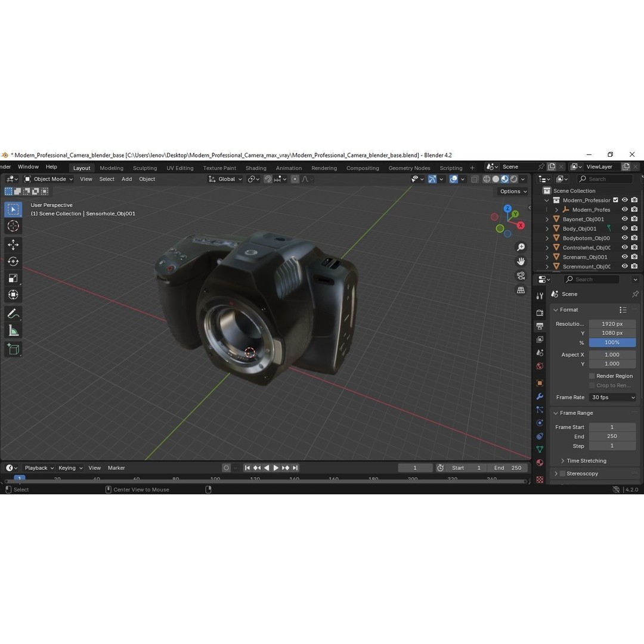Switch to wireframe viewport shading
This screenshot has height=644, width=644.
487,179
